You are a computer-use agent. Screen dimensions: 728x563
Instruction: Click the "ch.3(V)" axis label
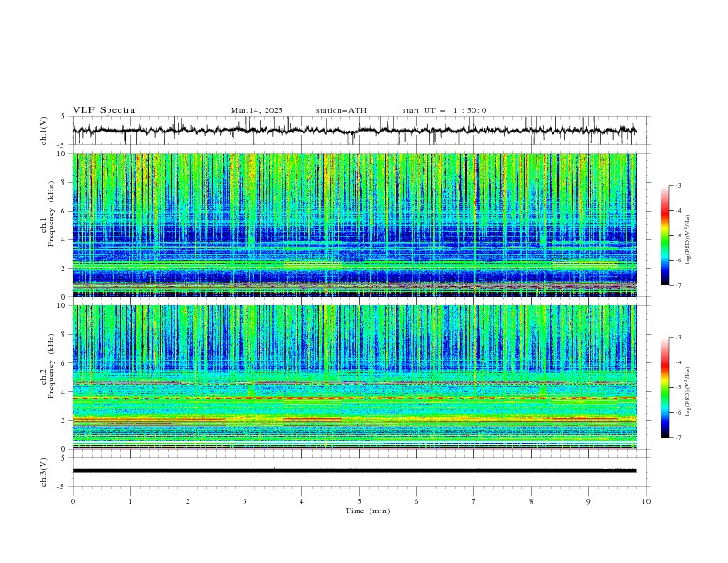point(44,472)
